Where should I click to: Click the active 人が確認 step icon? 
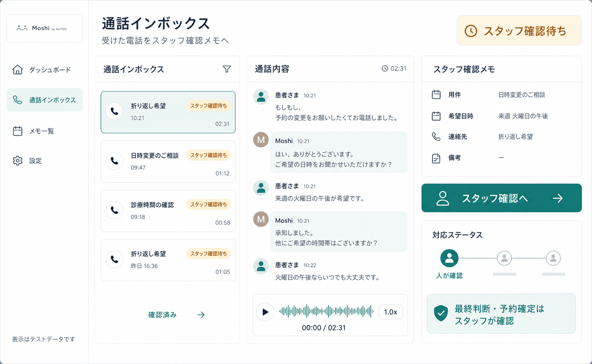click(x=449, y=258)
